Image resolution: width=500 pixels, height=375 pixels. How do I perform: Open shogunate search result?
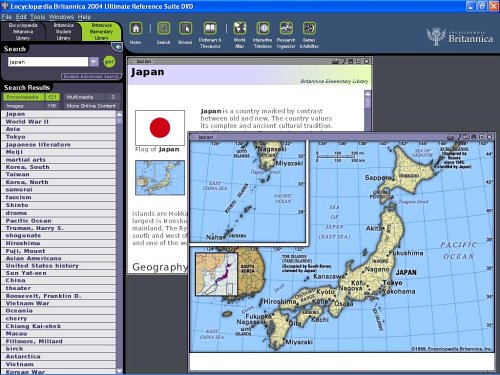pos(59,235)
